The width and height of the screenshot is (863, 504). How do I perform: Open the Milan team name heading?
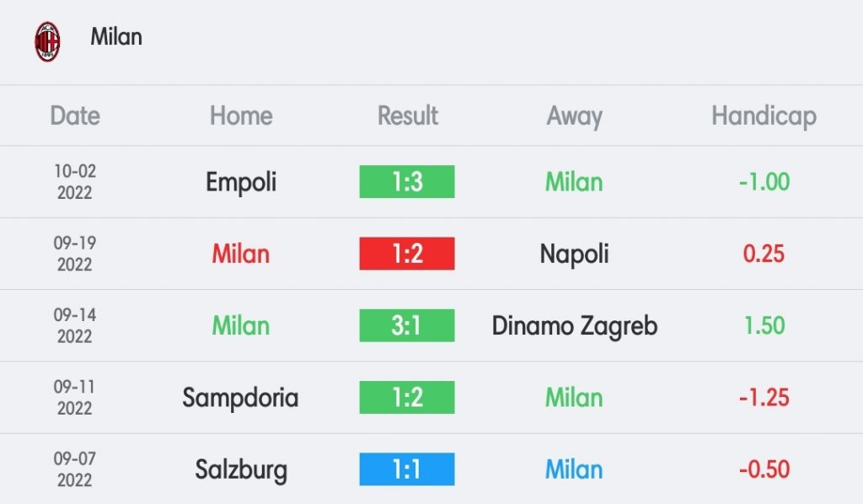coord(116,37)
